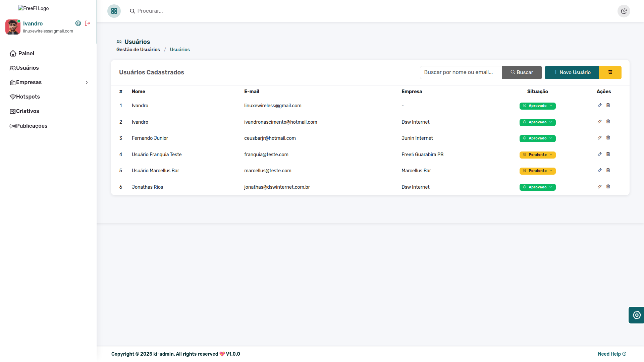Go to Hotspots in sidebar

[28, 97]
